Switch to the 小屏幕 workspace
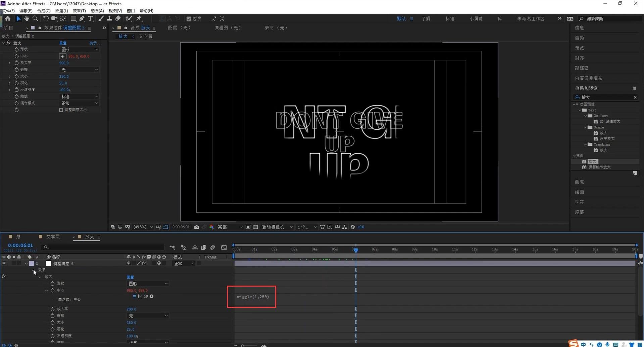This screenshot has height=347, width=644. tap(476, 19)
